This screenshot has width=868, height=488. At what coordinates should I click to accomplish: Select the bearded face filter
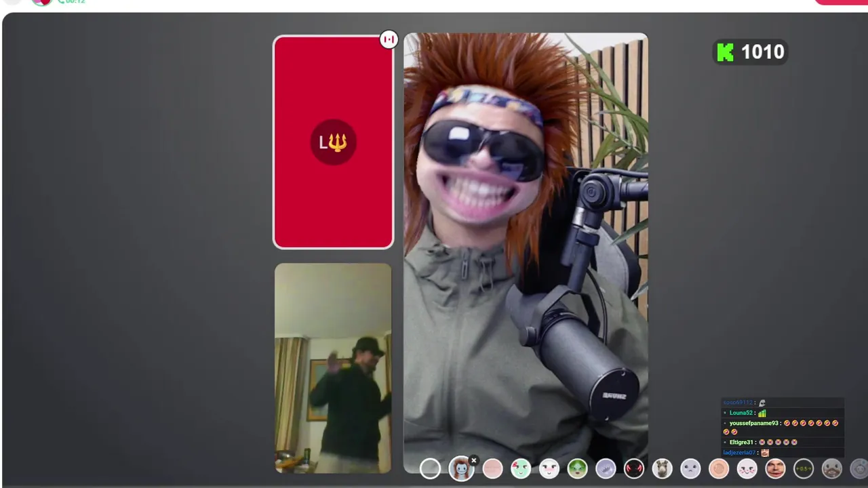pos(831,468)
